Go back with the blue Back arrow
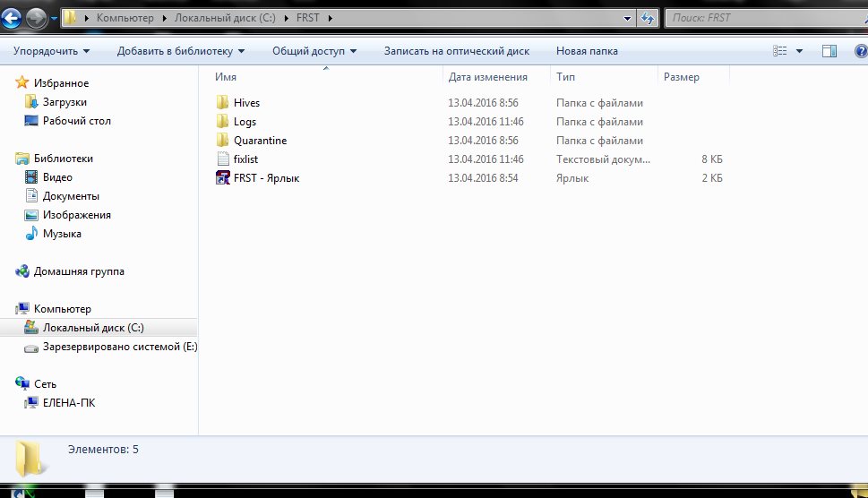Screen dimensions: 868x498 pyautogui.click(x=11, y=18)
